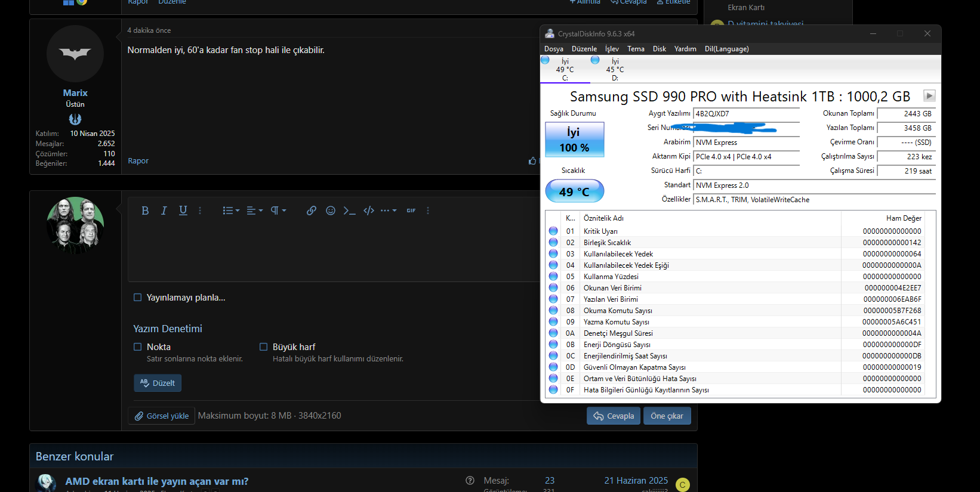
Task: Open the Disk menu in CrystalDiskInfo
Action: [660, 49]
